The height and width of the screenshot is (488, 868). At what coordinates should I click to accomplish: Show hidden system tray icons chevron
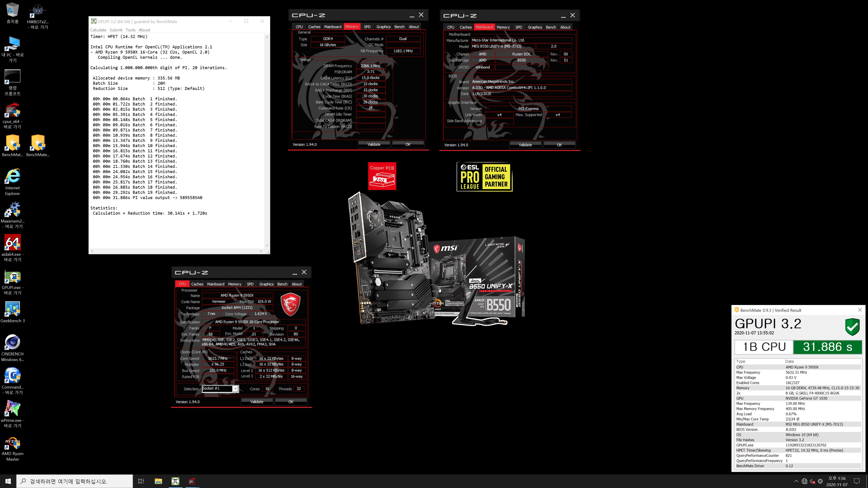point(796,481)
